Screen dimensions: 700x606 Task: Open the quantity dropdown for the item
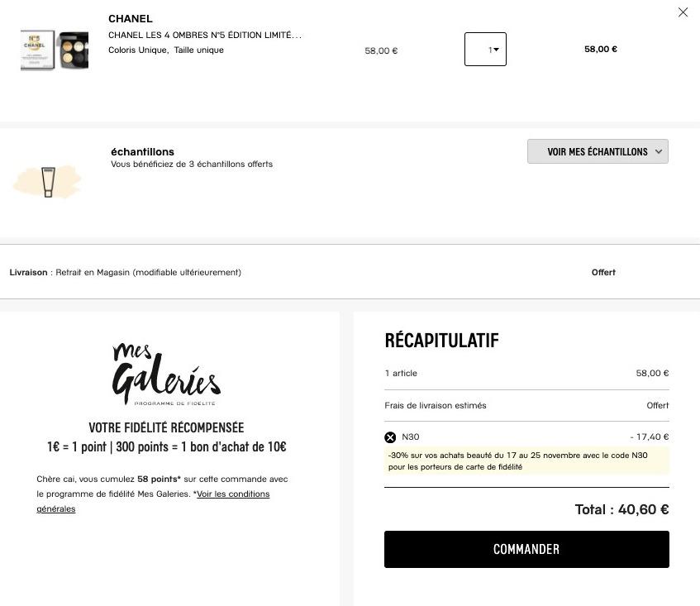(x=485, y=50)
